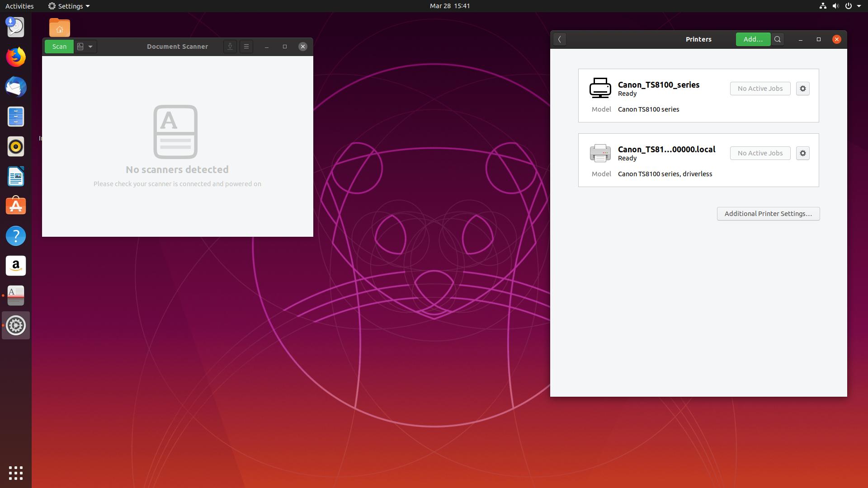Click the Scan button in Document Scanner

click(60, 46)
